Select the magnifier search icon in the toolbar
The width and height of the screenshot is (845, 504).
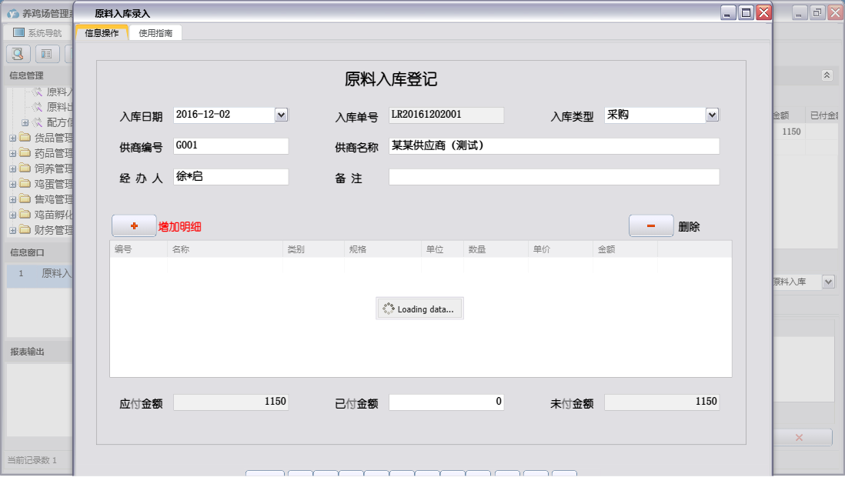point(17,53)
